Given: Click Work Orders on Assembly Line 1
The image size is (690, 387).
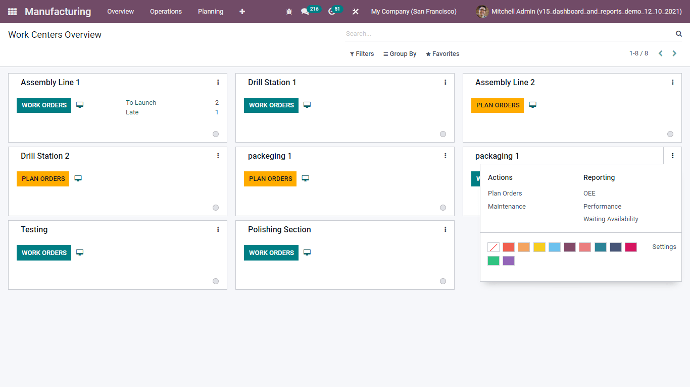Looking at the screenshot, I should 44,105.
